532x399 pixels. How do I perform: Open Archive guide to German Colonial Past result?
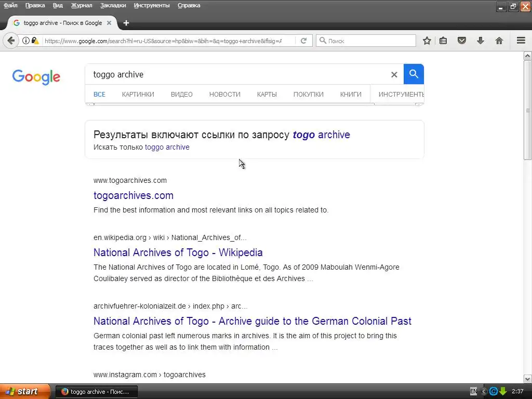point(252,321)
